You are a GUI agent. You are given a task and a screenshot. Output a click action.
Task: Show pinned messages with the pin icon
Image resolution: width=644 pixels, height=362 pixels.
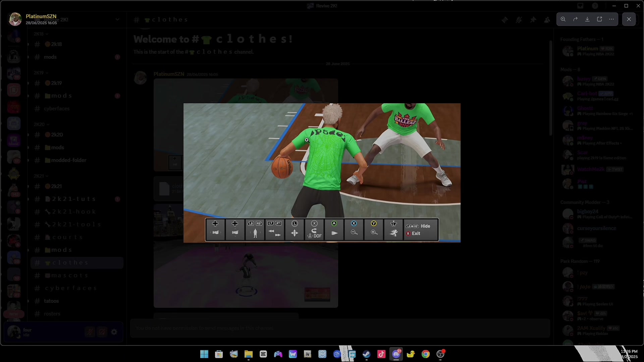[x=533, y=20]
